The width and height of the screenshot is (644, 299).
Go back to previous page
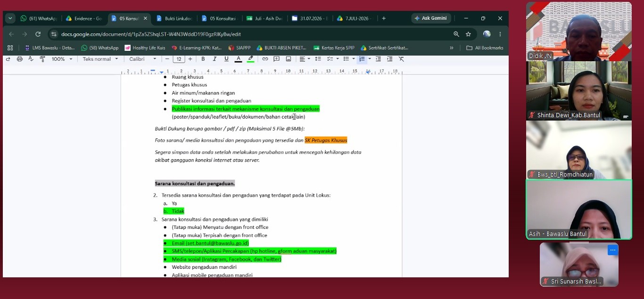pos(11,34)
